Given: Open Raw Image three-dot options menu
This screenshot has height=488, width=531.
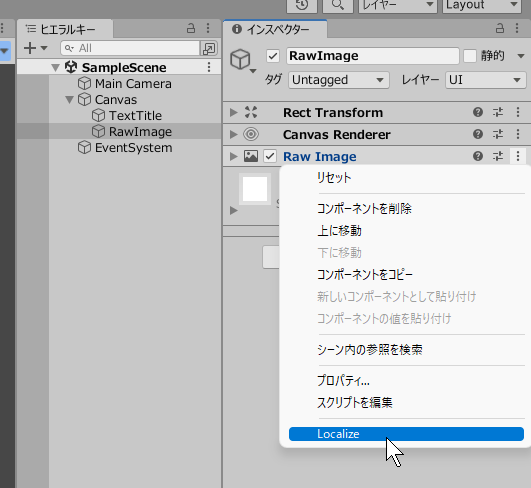Looking at the screenshot, I should coord(518,156).
